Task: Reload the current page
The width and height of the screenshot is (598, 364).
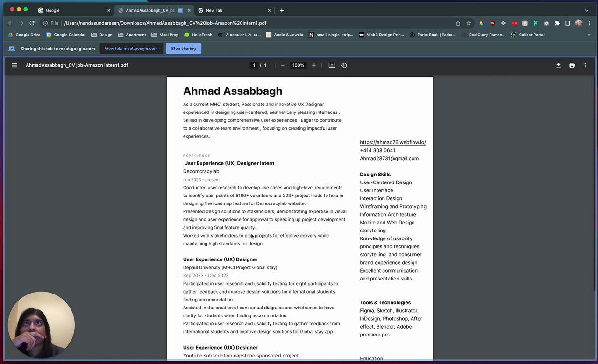Action: [32, 23]
